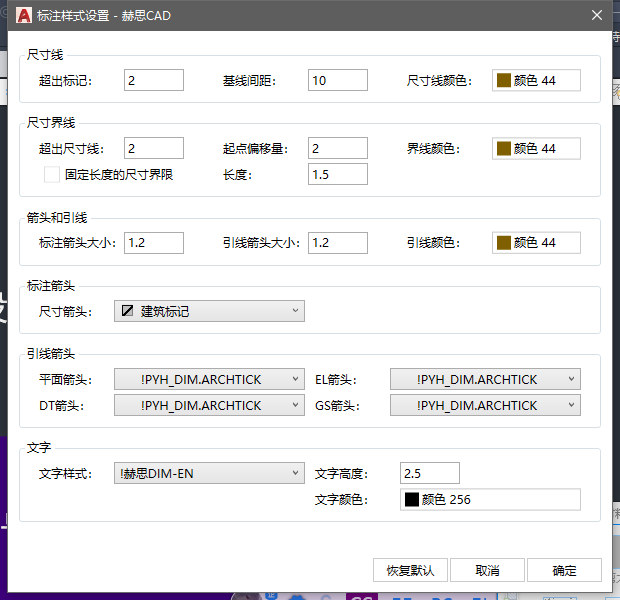
Task: Click the 赫思CAD app icon in title bar
Action: (24, 15)
